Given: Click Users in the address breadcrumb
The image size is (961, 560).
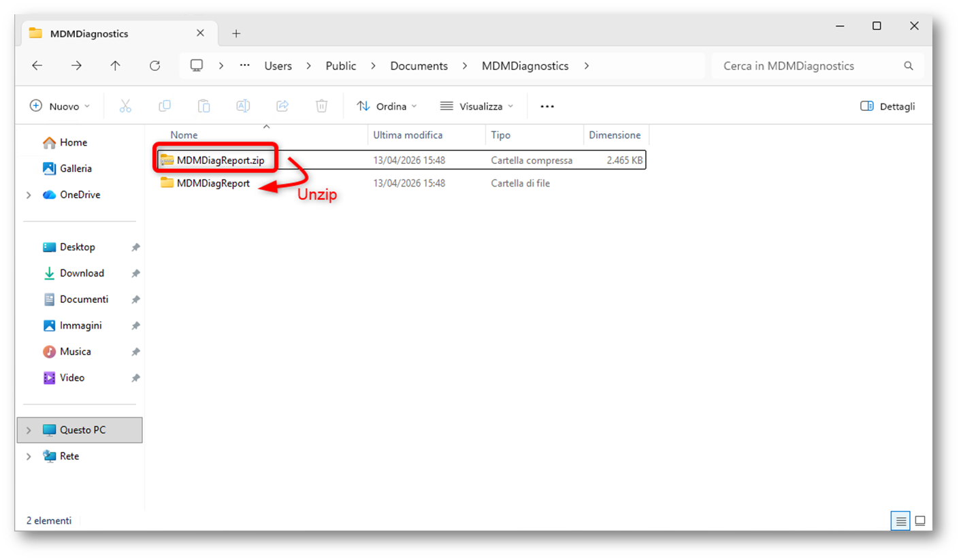Looking at the screenshot, I should point(278,66).
